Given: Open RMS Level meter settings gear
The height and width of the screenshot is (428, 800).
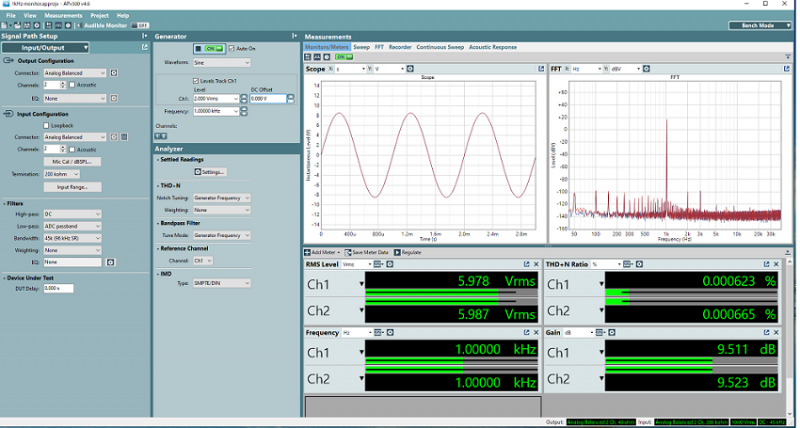Looking at the screenshot, I should 390,264.
